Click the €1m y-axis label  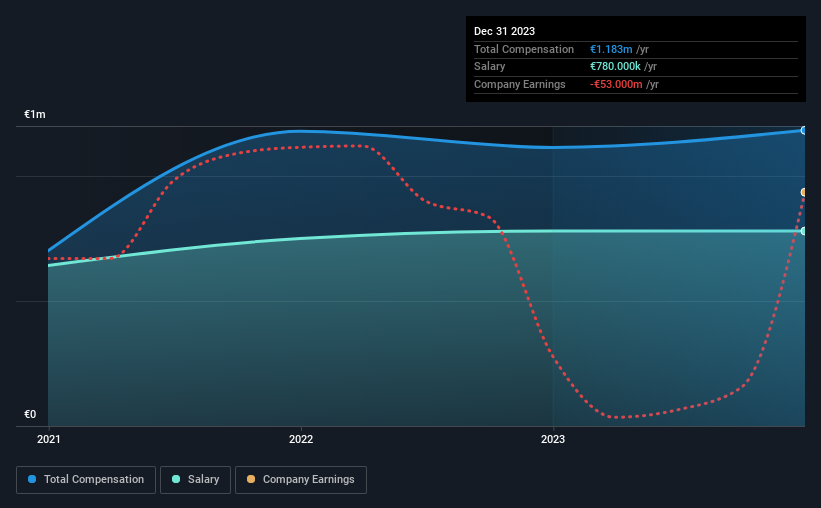click(x=35, y=114)
